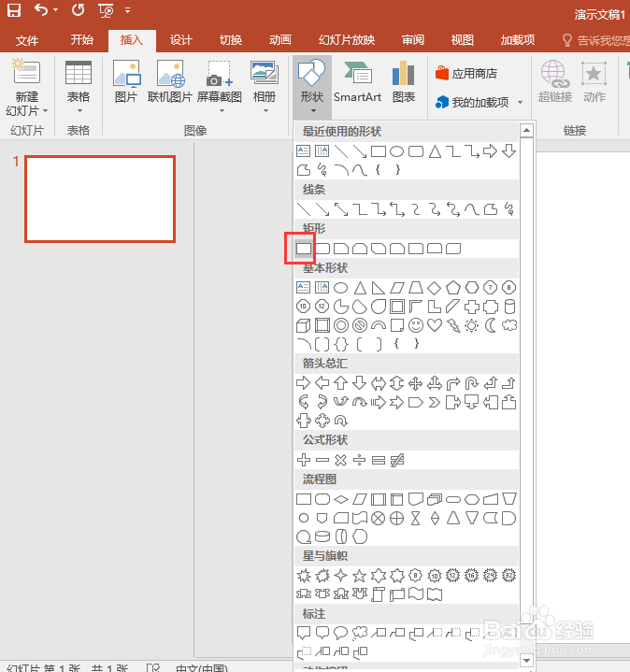Select the double arrow line in 线条
The height and width of the screenshot is (672, 630).
click(341, 209)
